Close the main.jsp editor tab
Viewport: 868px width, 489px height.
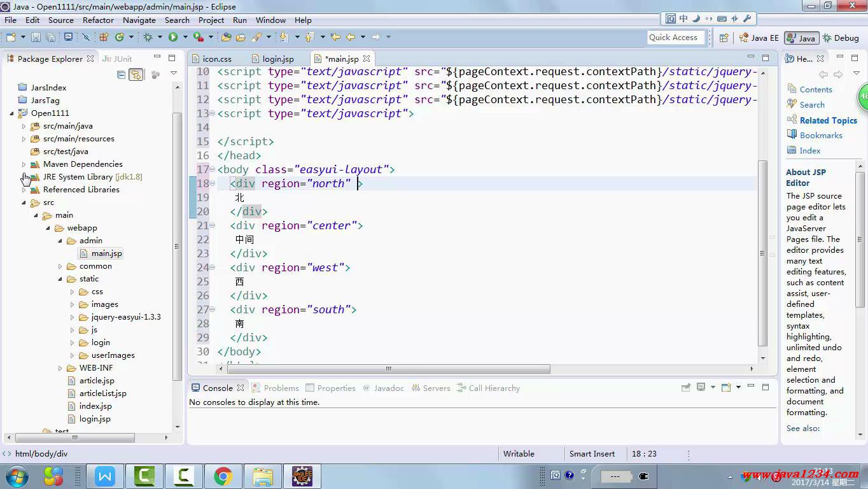(367, 59)
